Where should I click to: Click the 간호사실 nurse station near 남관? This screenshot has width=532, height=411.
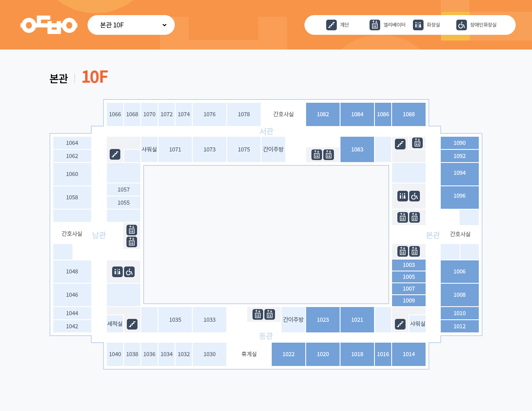pos(72,234)
